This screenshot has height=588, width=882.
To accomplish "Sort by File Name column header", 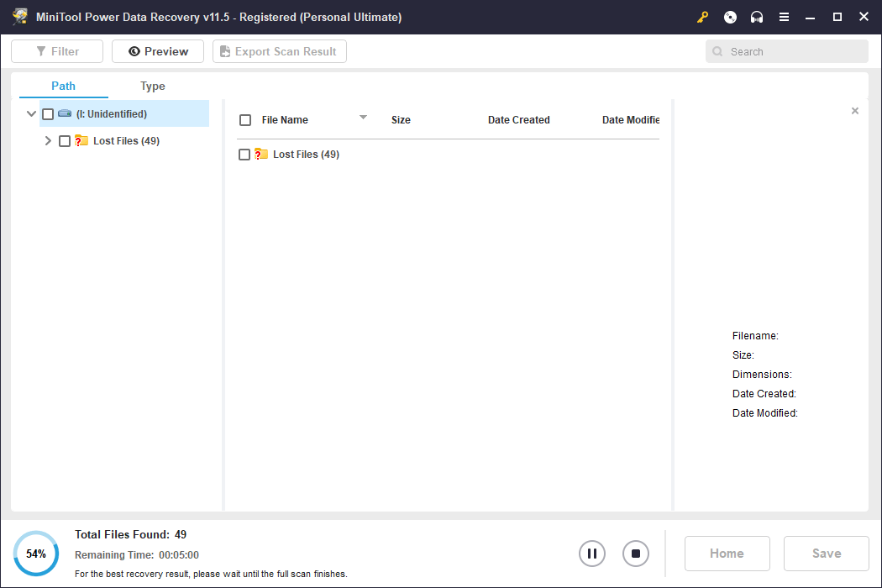I will point(285,120).
